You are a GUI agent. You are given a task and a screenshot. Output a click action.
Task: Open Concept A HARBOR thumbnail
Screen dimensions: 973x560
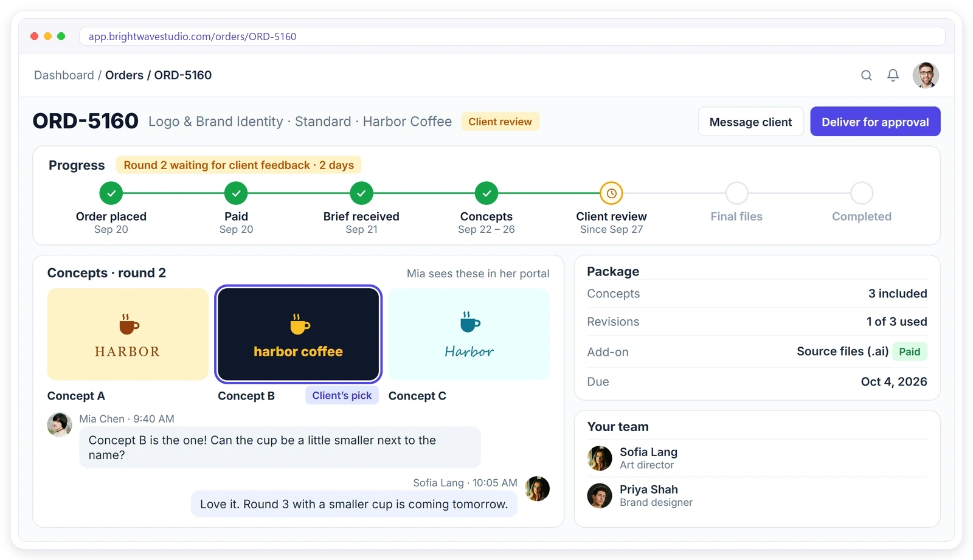coord(128,334)
